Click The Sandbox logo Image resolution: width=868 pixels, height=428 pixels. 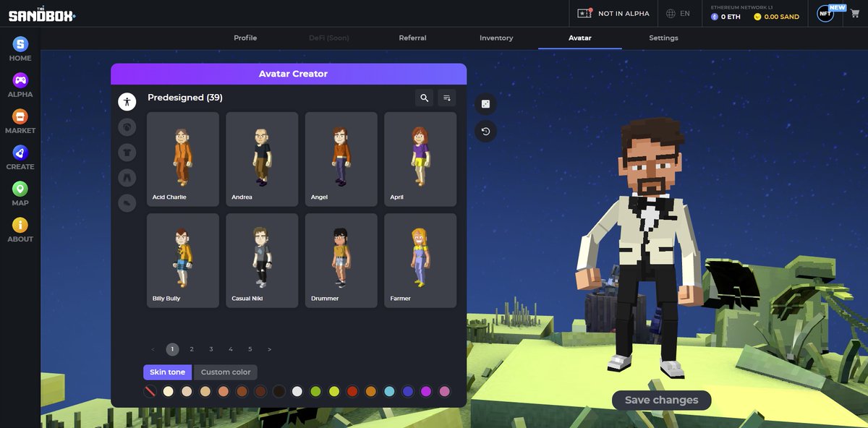[41, 14]
